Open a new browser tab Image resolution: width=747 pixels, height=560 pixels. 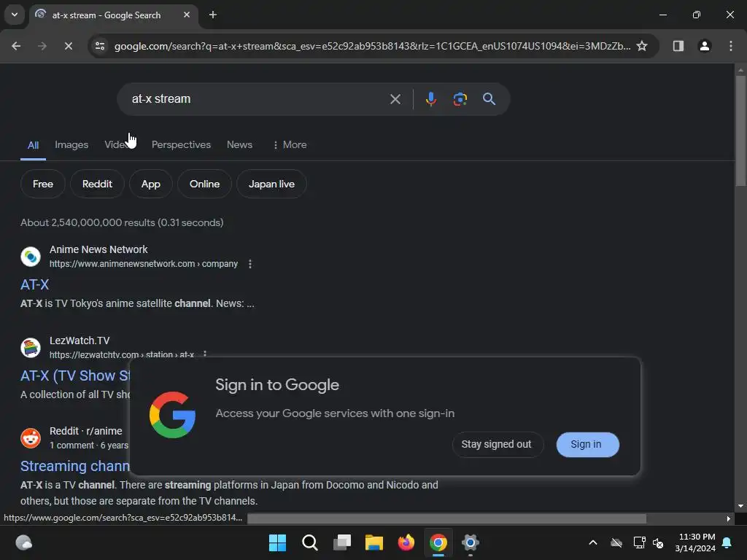click(213, 15)
